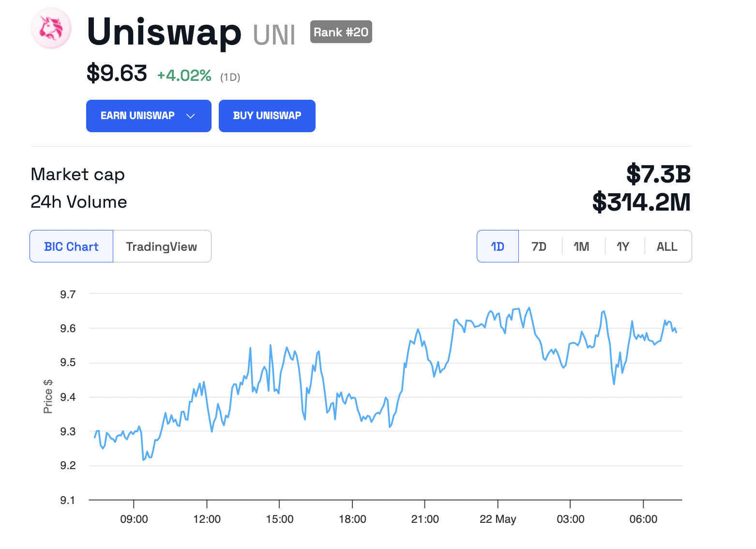Open the TradingView chart tab
The image size is (756, 549).
pyautogui.click(x=162, y=246)
